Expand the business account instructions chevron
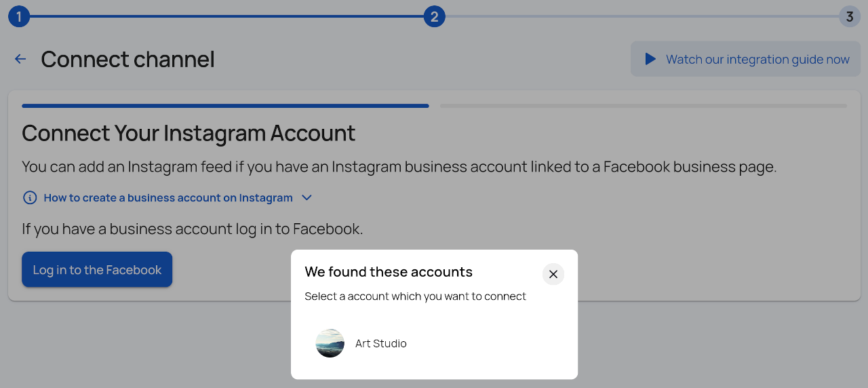The image size is (868, 388). pos(307,198)
